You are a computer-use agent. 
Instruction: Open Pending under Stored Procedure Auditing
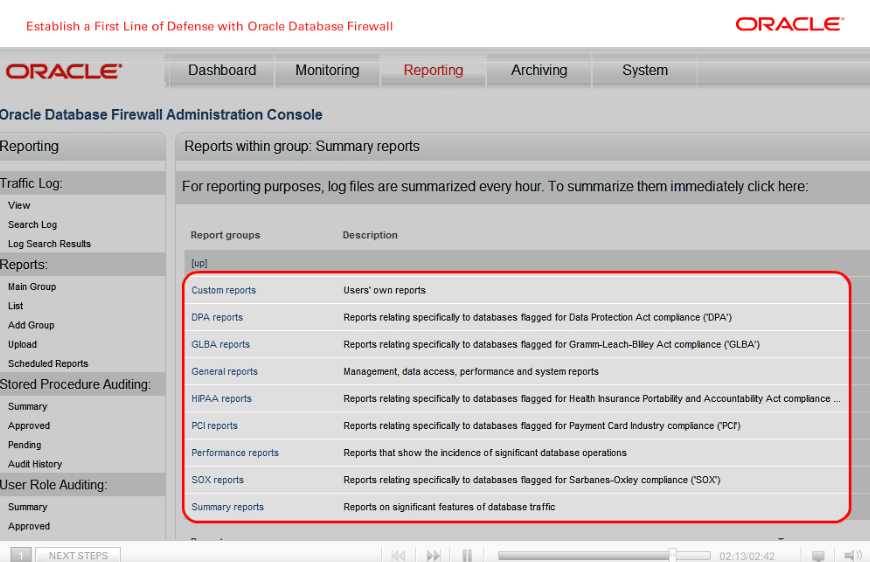click(24, 445)
